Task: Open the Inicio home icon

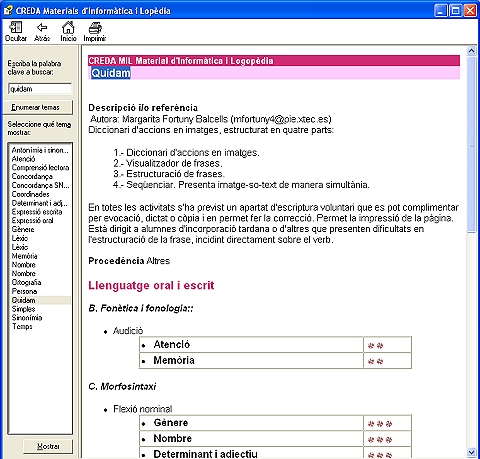Action: tap(68, 31)
